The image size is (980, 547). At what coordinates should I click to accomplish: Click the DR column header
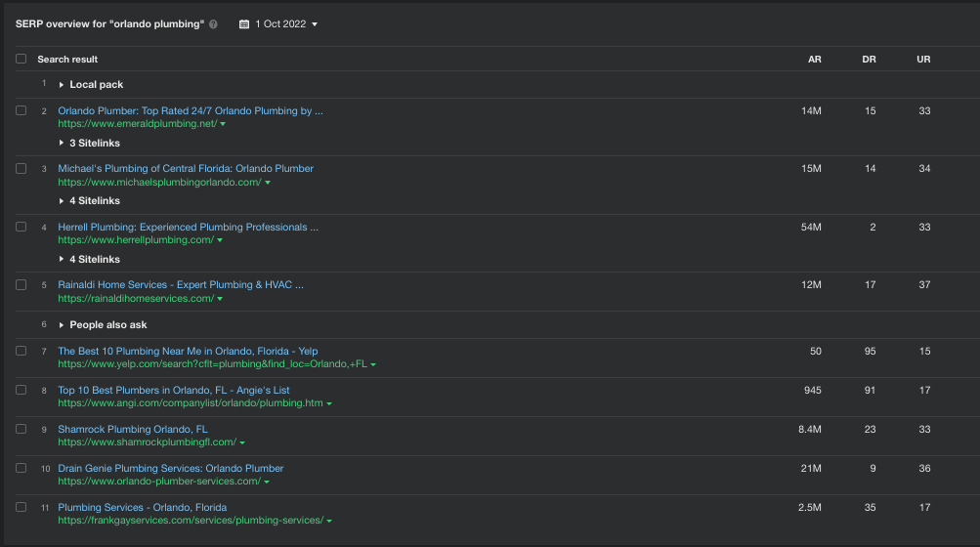869,60
